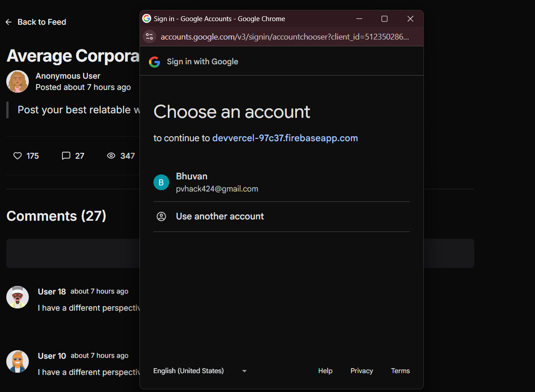Click the Choose an account heading
Screen dimensions: 535x392
tap(232, 112)
